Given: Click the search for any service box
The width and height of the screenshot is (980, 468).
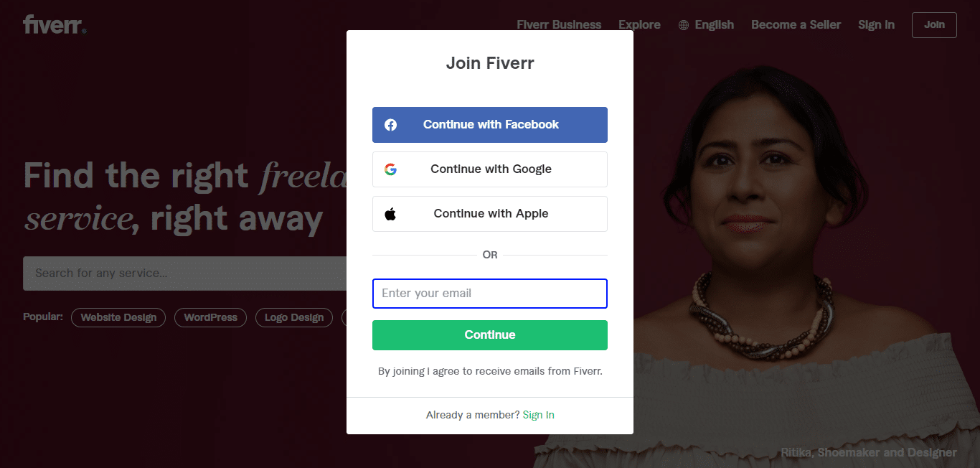Looking at the screenshot, I should 185,273.
